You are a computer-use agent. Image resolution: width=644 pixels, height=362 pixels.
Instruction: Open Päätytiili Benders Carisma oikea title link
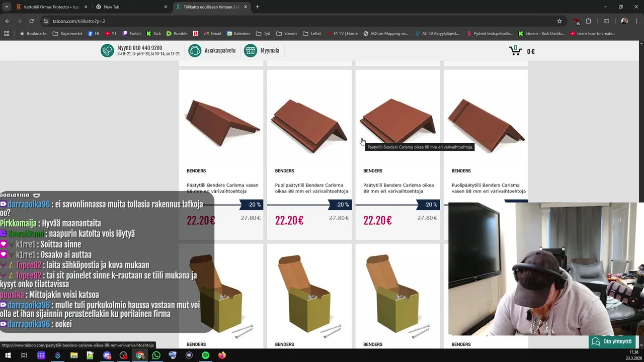click(398, 188)
